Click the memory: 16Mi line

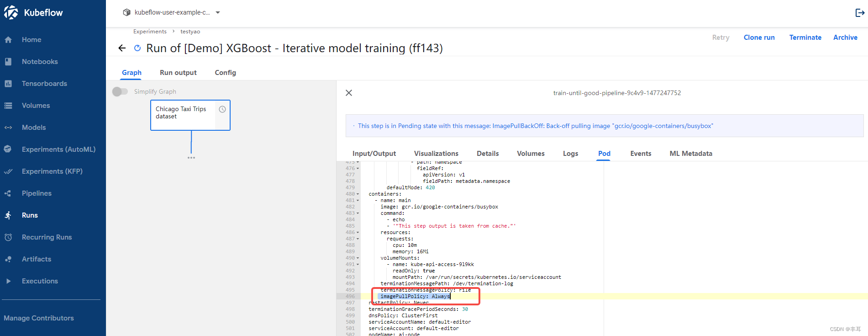click(x=410, y=252)
